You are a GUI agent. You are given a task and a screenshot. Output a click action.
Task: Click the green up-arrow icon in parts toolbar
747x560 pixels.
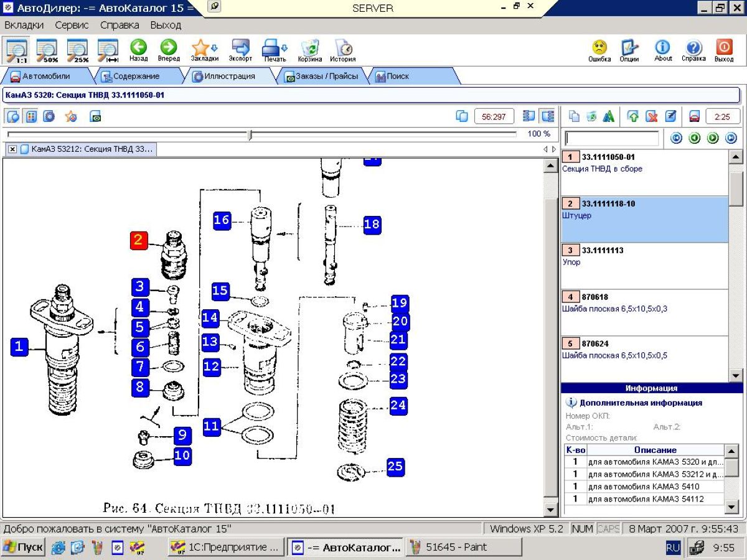coord(633,116)
